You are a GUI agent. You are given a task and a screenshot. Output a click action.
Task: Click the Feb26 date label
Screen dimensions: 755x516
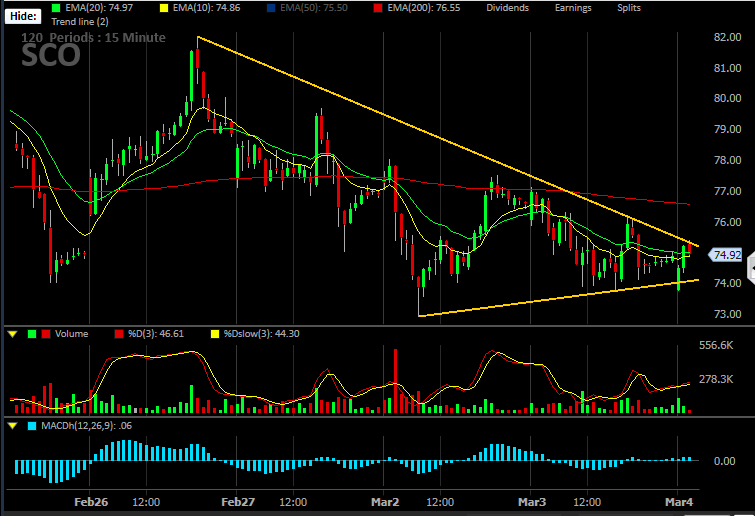[x=91, y=502]
